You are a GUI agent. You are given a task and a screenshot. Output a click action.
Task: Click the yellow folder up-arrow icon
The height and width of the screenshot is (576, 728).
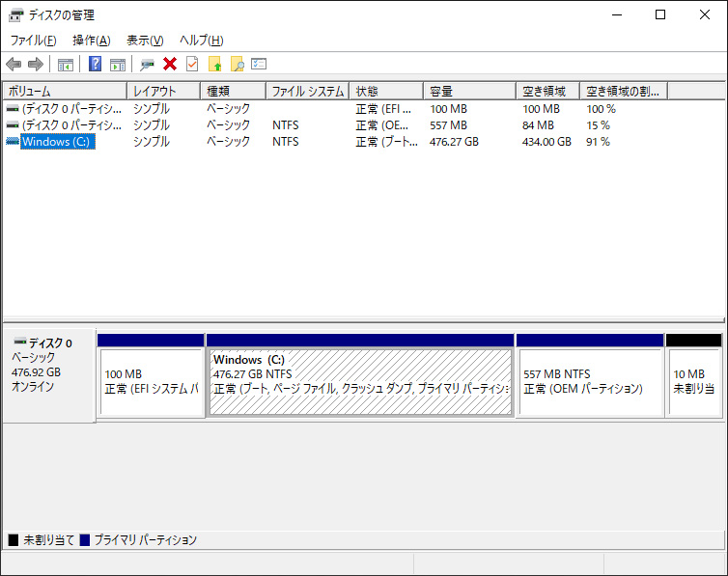pyautogui.click(x=215, y=64)
